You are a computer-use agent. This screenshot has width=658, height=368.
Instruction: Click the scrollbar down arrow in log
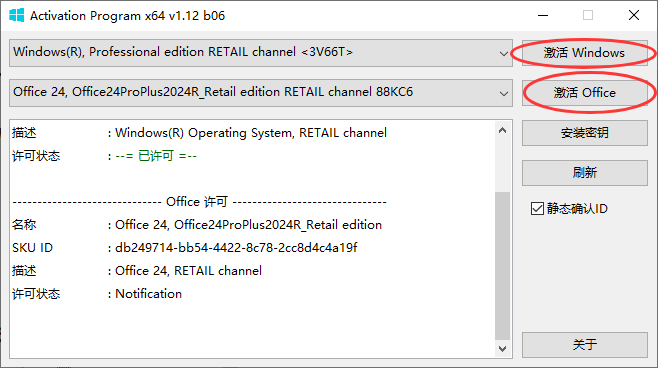503,349
